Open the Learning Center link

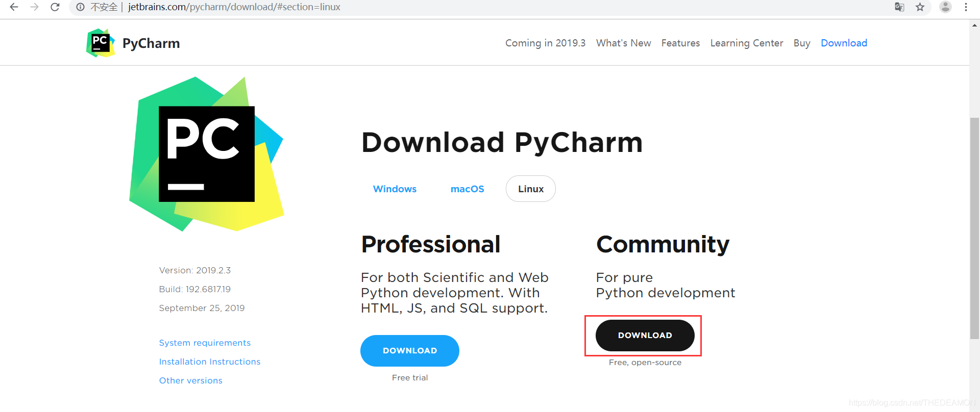click(x=746, y=43)
